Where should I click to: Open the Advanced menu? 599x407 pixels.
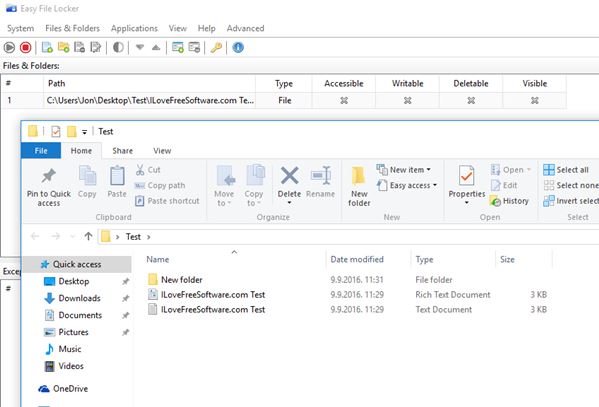245,28
